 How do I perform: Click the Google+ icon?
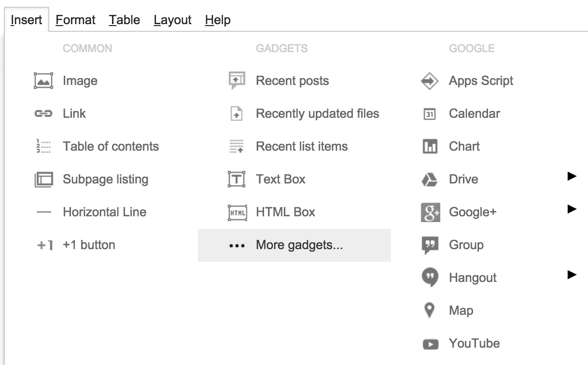tap(430, 212)
